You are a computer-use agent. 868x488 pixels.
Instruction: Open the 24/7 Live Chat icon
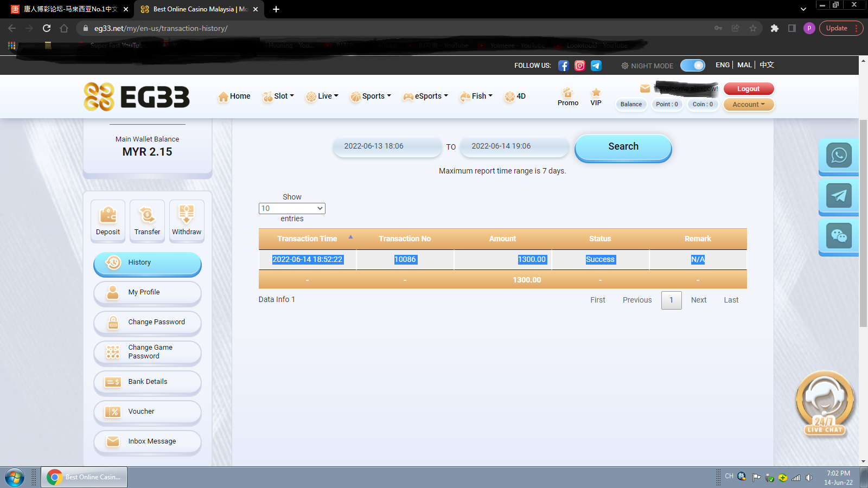tap(825, 404)
